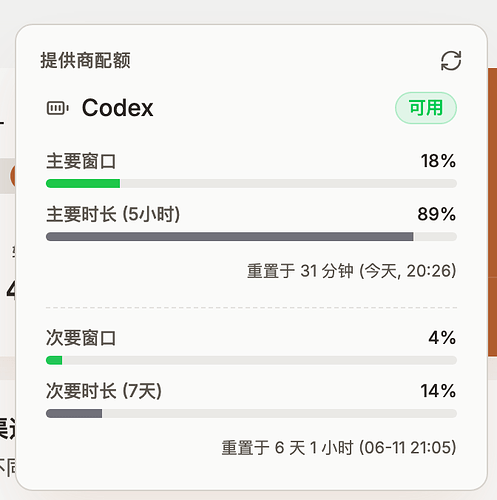Click the 主要时长 (5小时) gray progress bar

tap(251, 237)
